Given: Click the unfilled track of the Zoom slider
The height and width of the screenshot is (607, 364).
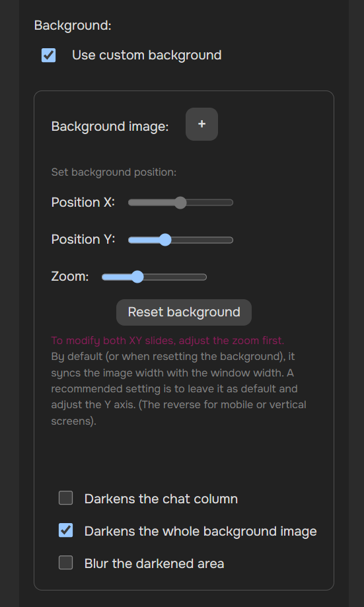Looking at the screenshot, I should coord(175,277).
